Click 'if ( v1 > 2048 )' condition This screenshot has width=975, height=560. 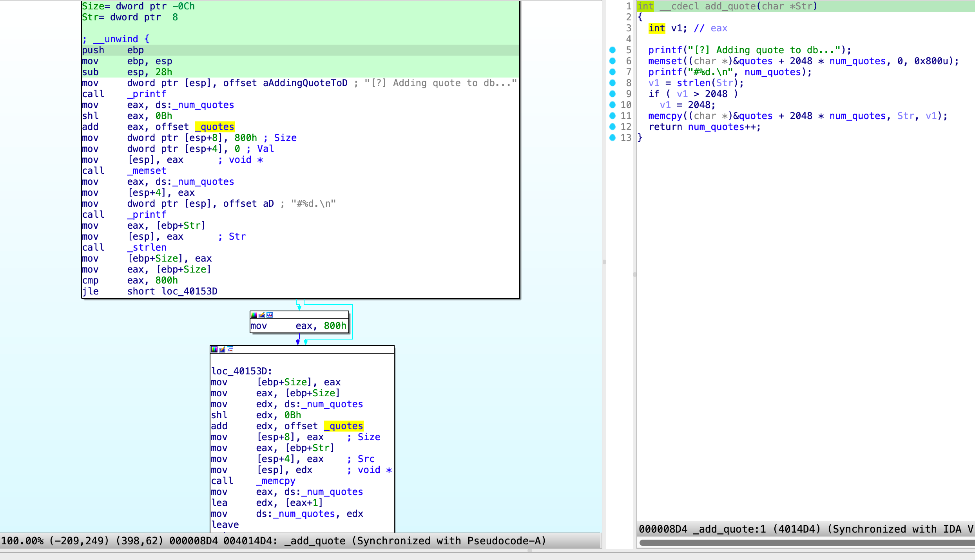pyautogui.click(x=694, y=94)
